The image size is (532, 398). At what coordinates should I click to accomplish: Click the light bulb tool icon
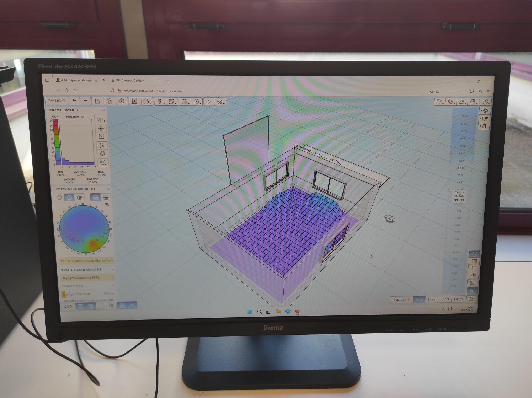point(160,102)
